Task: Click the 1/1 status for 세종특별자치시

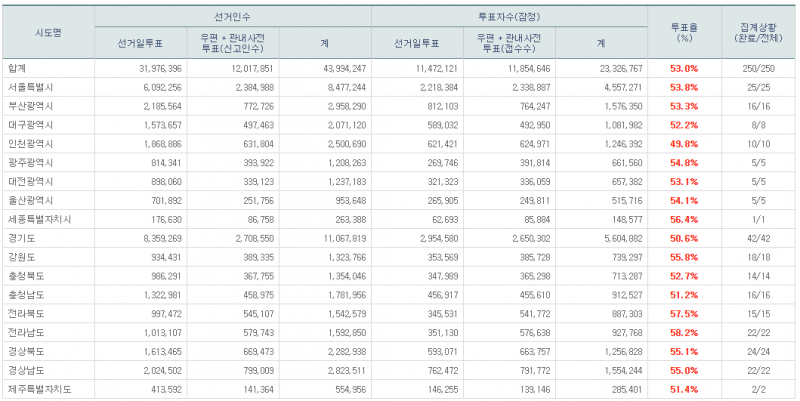Action: tap(758, 219)
